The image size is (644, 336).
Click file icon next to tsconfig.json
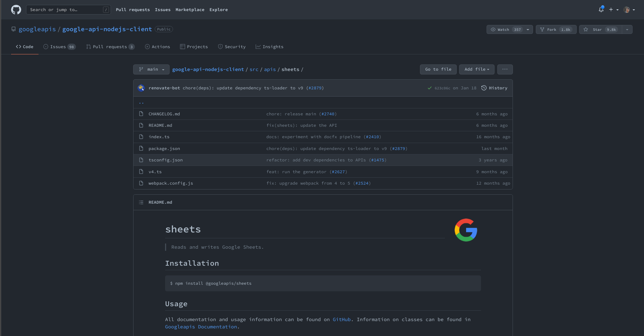click(141, 160)
